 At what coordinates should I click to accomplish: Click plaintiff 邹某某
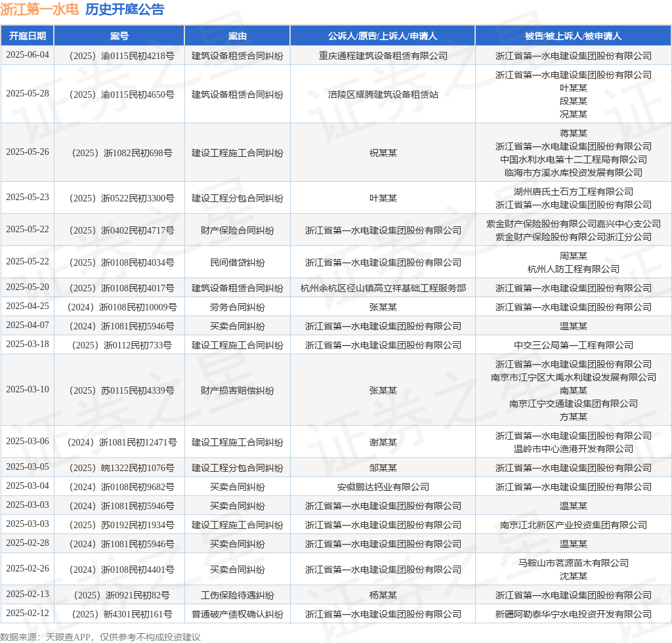383,468
